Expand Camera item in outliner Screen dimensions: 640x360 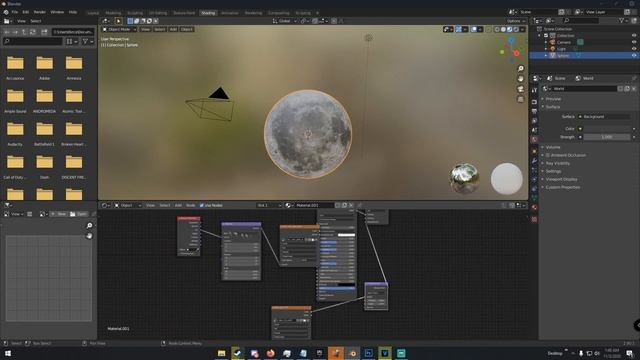click(x=546, y=42)
